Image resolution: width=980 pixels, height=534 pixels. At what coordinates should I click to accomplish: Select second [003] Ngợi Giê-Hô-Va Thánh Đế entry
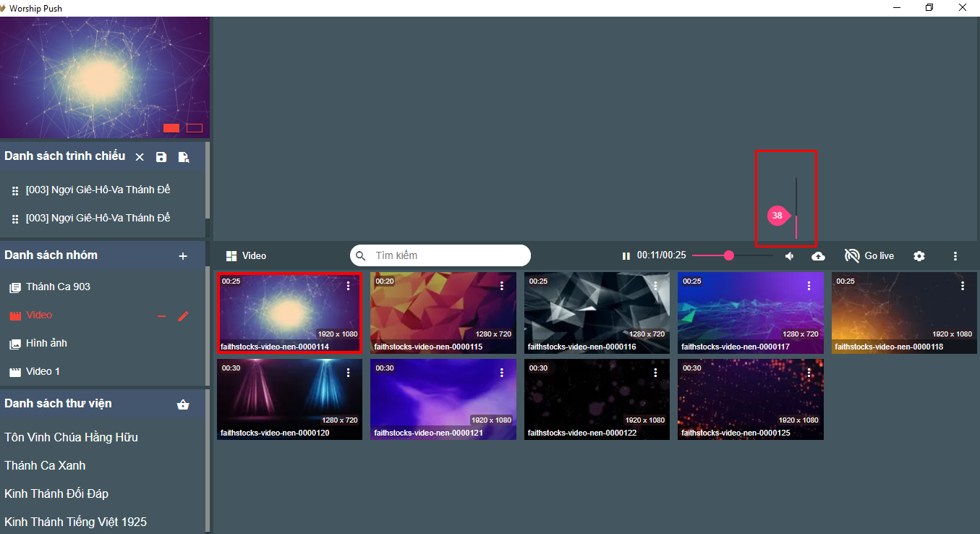pyautogui.click(x=98, y=219)
